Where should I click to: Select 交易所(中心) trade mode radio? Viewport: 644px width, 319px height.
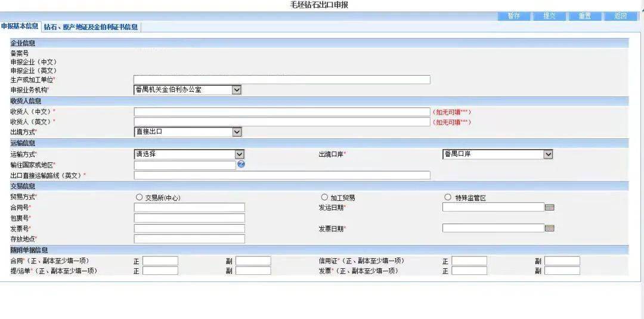click(139, 197)
